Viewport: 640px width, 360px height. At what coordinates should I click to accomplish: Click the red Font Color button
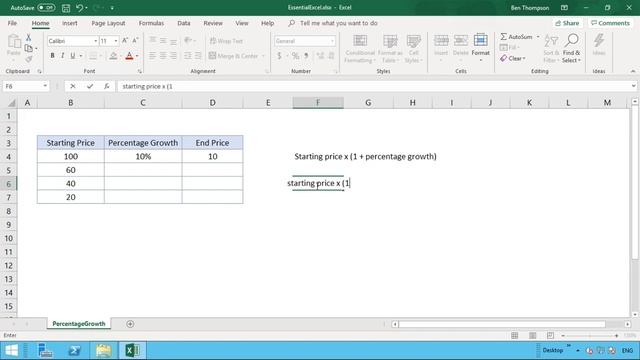[129, 56]
